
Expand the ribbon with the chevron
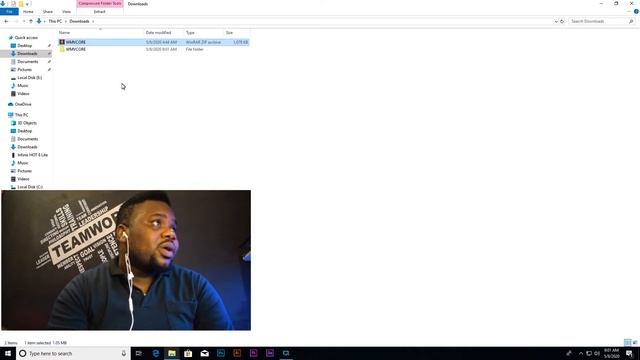tap(629, 12)
